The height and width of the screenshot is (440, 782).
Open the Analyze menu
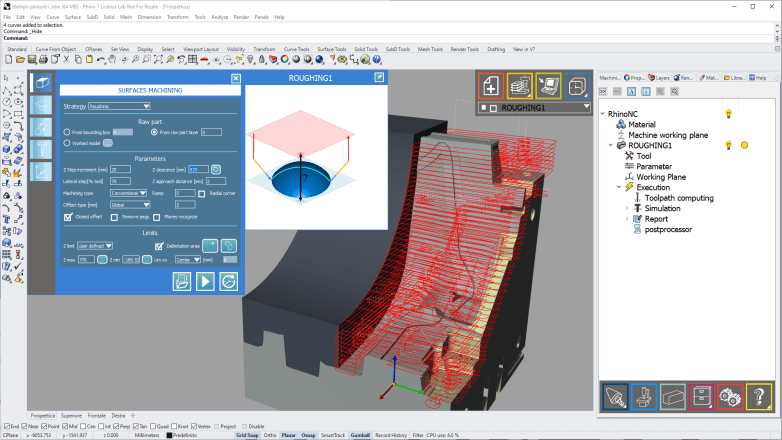pos(219,17)
